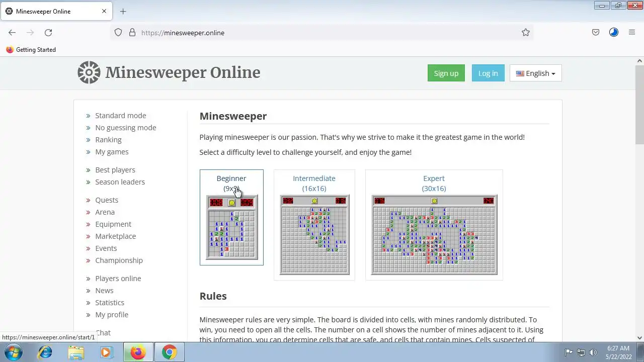This screenshot has width=644, height=362.
Task: Open the Windows Start menu
Action: click(x=13, y=352)
